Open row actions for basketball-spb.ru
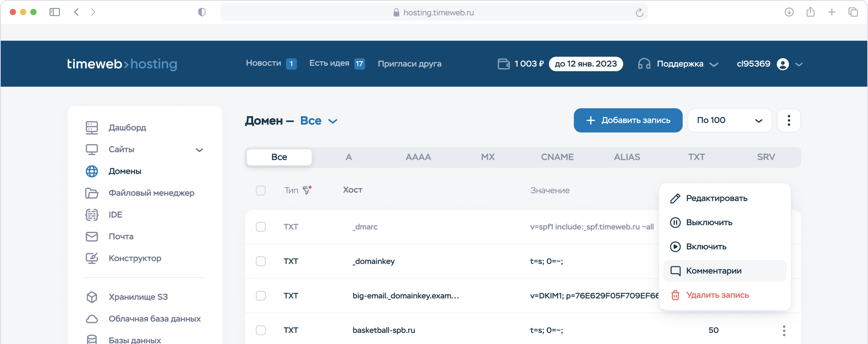This screenshot has width=868, height=344. pyautogui.click(x=784, y=331)
